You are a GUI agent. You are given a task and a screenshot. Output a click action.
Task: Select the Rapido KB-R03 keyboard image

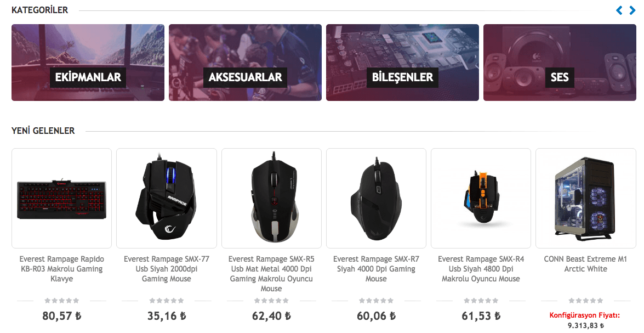coord(61,199)
